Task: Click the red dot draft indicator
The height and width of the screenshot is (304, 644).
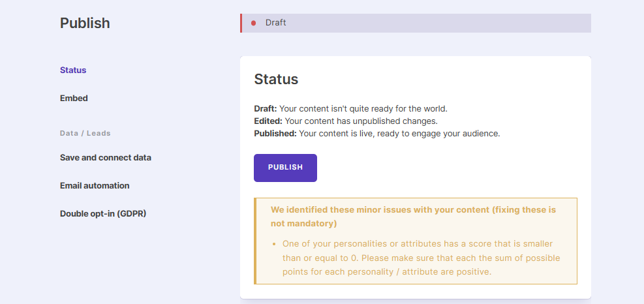Action: pos(253,23)
